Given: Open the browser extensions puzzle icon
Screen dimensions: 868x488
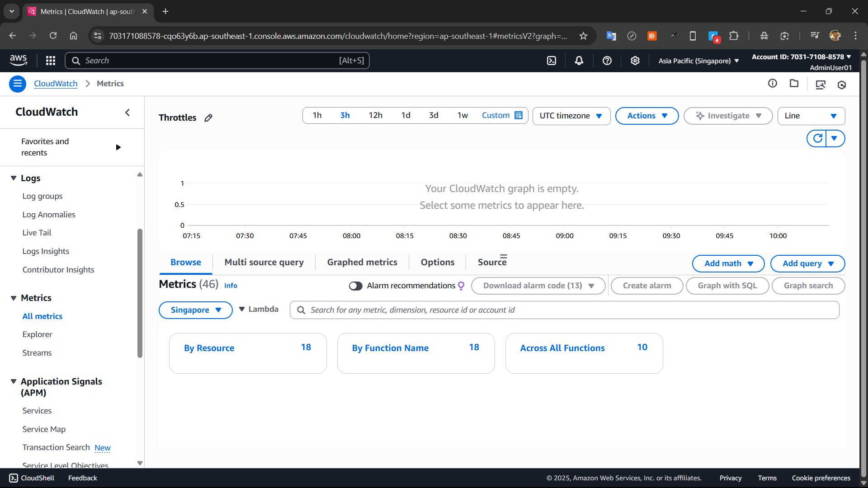Looking at the screenshot, I should pos(734,36).
